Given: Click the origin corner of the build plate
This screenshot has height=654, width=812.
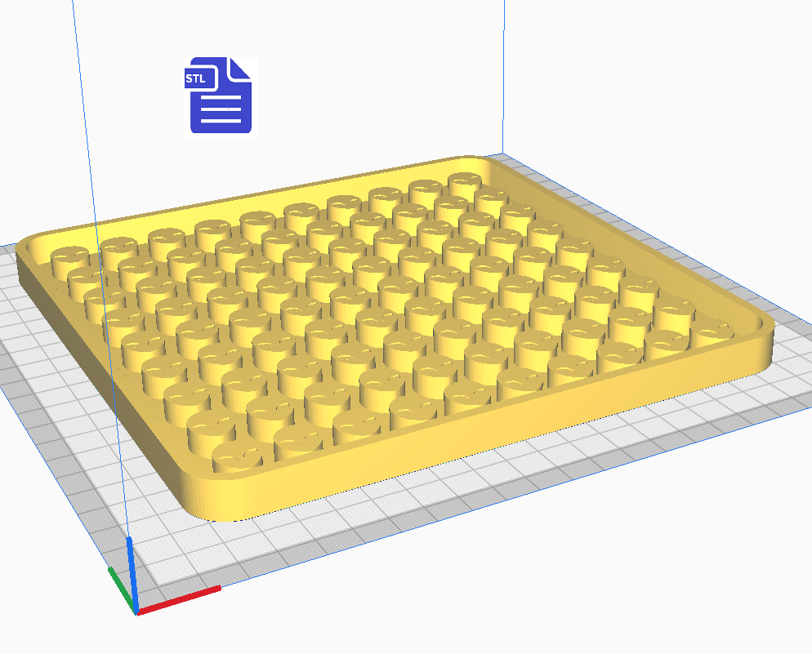Looking at the screenshot, I should tap(137, 612).
